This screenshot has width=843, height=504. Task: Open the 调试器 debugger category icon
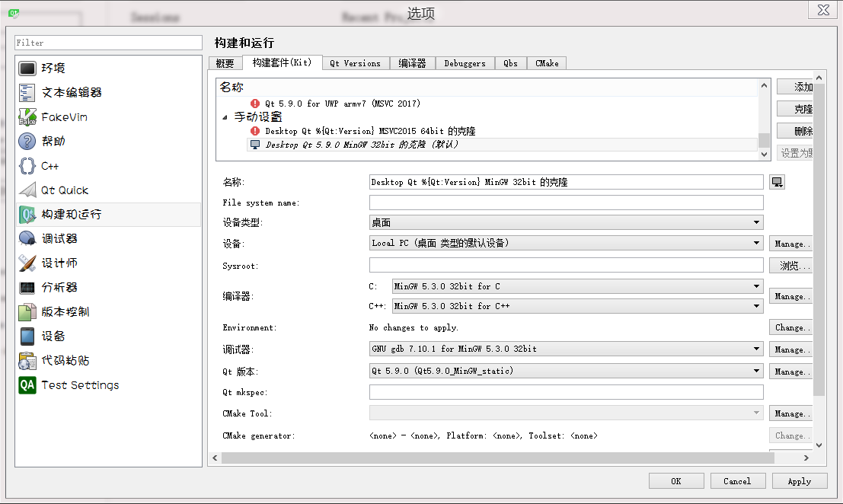point(27,238)
